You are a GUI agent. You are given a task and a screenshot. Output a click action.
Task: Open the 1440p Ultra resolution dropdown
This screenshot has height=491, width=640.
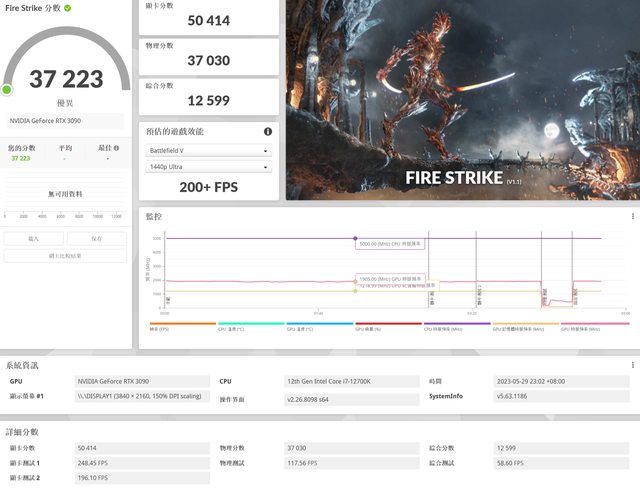coord(208,166)
